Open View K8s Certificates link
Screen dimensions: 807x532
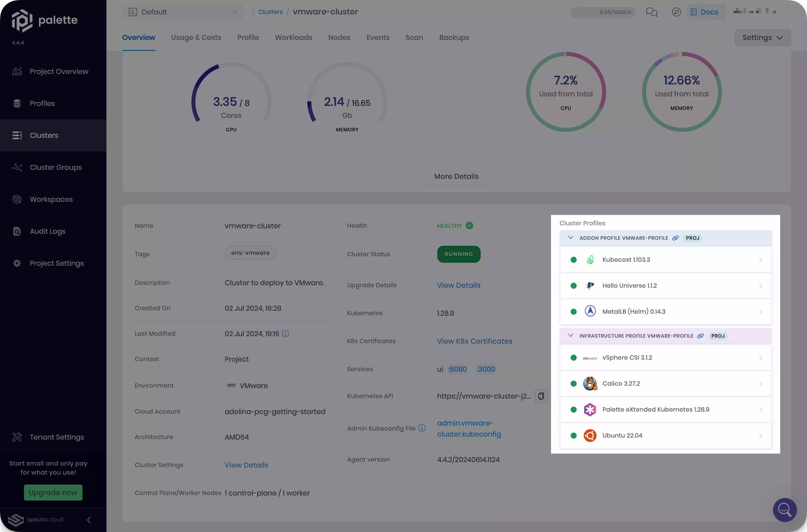(x=475, y=341)
